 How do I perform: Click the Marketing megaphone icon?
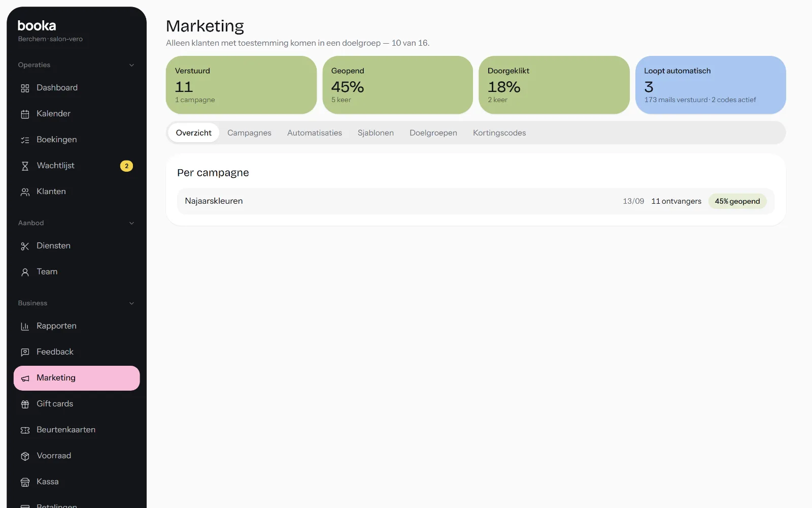[x=25, y=378]
